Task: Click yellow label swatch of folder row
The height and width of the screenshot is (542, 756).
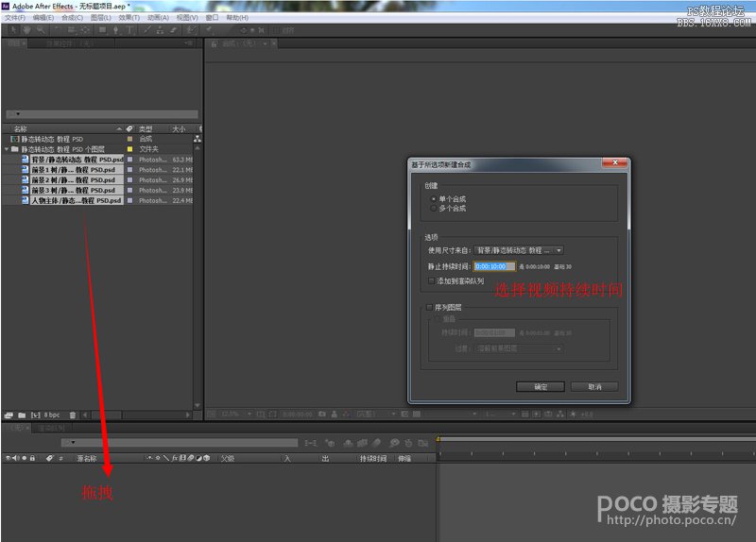Action: pyautogui.click(x=129, y=149)
